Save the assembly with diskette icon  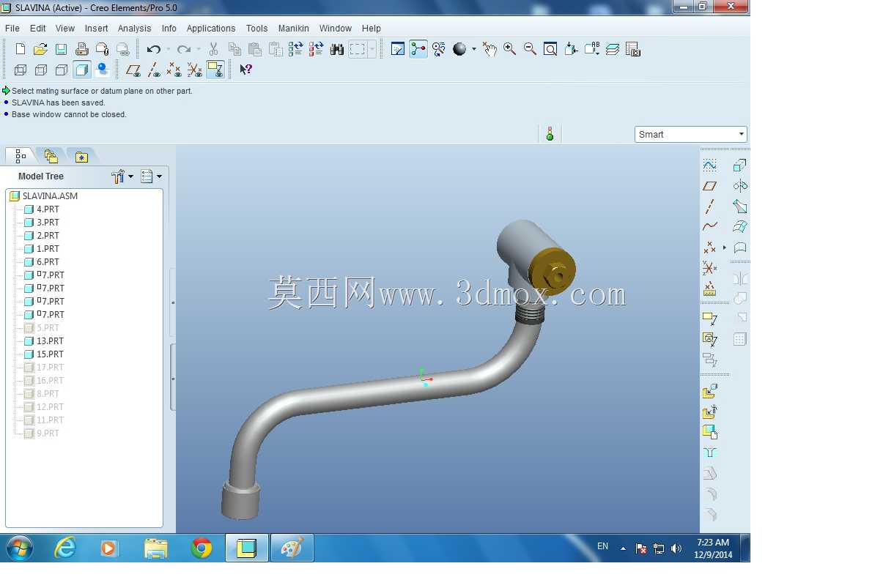(62, 49)
